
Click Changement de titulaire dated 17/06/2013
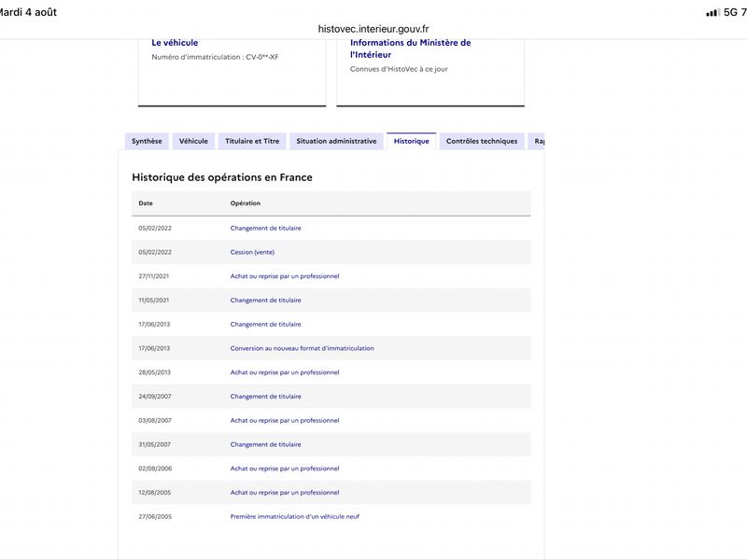(265, 324)
